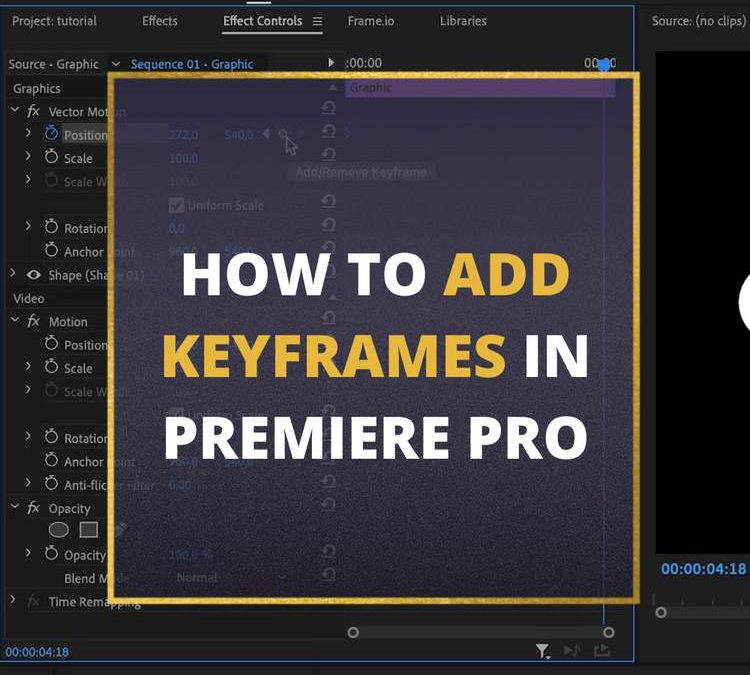This screenshot has width=750, height=675.
Task: Collapse the Motion effect
Action: coord(15,320)
